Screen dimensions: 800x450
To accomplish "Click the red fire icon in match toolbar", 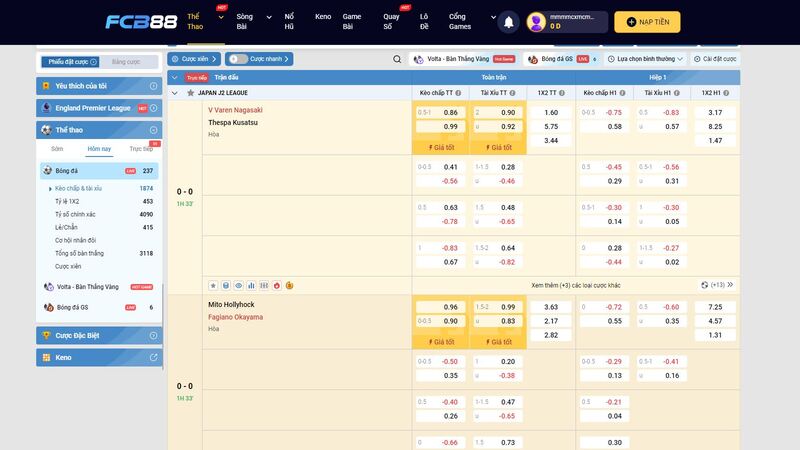I will pyautogui.click(x=277, y=286).
